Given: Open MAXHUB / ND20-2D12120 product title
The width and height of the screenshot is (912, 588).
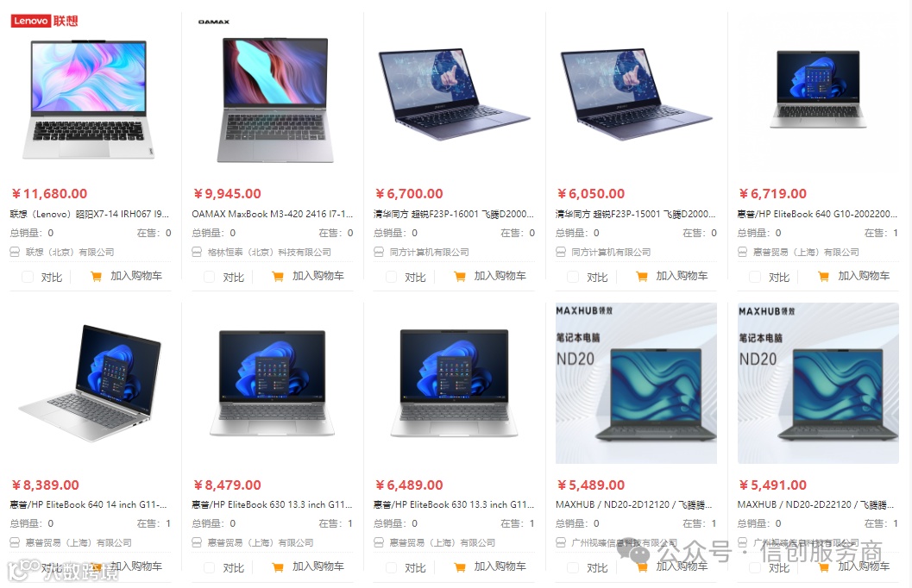Looking at the screenshot, I should pyautogui.click(x=634, y=504).
